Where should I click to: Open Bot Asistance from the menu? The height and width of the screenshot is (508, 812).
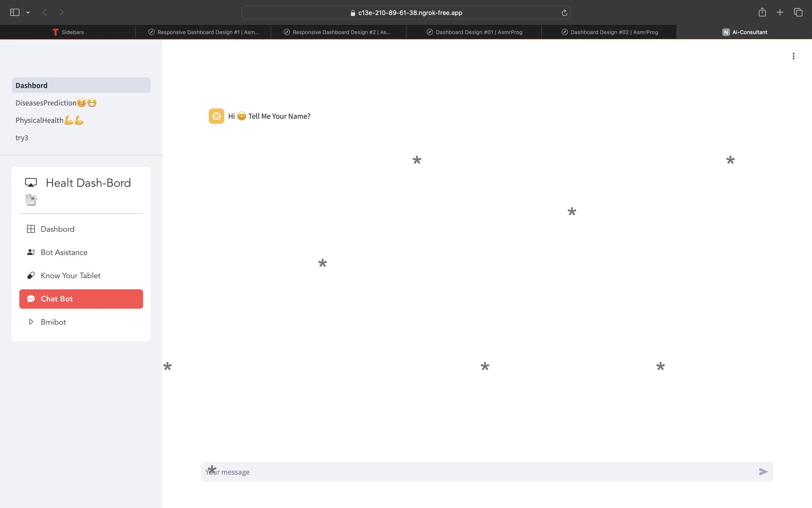(x=64, y=252)
